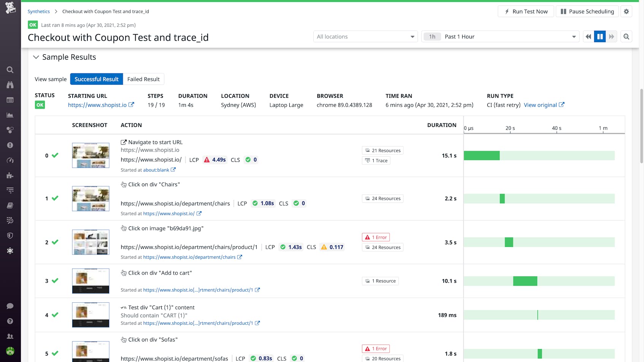Select the Integrations puzzle-piece icon in sidebar
The width and height of the screenshot is (644, 362).
click(10, 175)
